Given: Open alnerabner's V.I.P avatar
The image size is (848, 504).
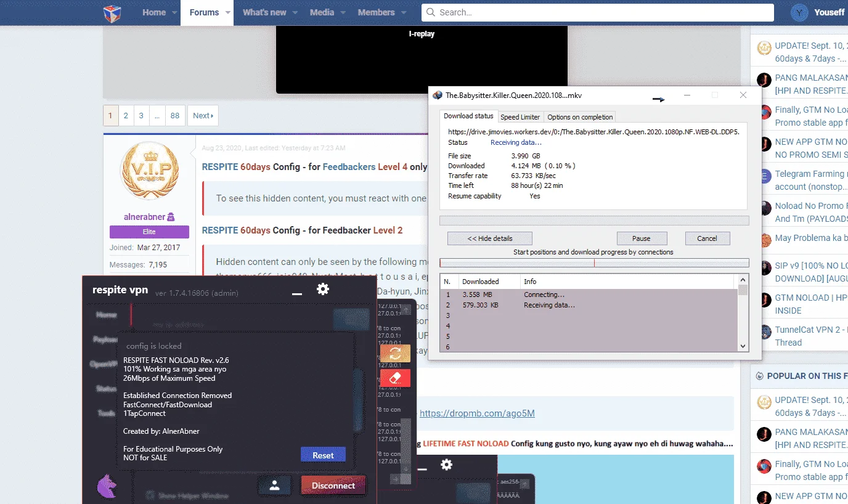Looking at the screenshot, I should (x=150, y=170).
